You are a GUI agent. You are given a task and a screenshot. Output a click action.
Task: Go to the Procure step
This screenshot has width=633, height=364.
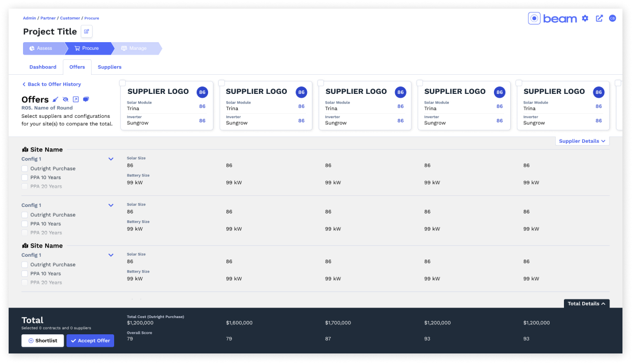tap(90, 48)
